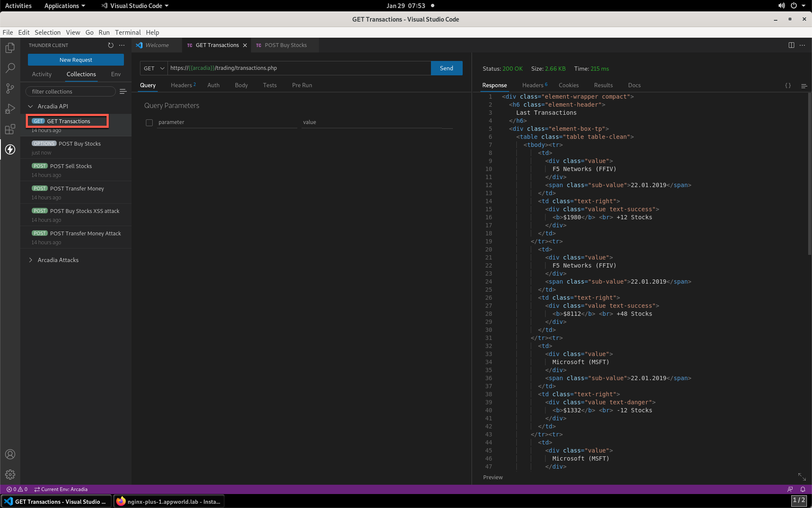Open the system power menu icon
This screenshot has width=812, height=508.
(794, 6)
